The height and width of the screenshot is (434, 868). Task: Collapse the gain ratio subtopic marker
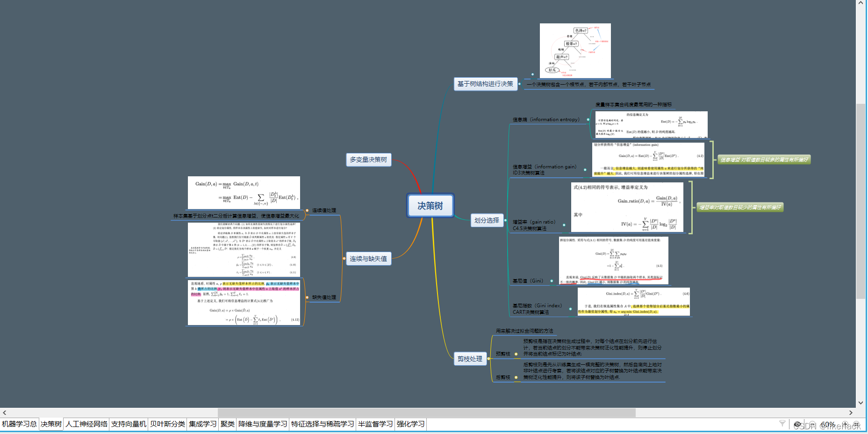pos(564,225)
